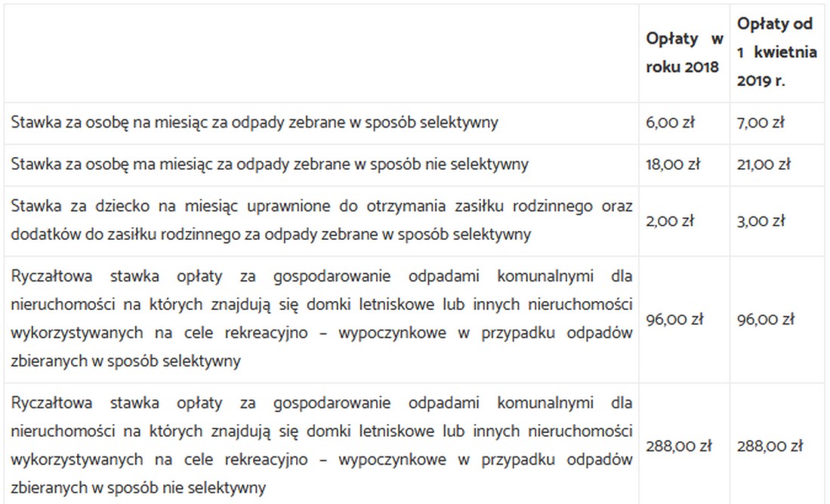Click the 7,00 zł value
830x504 pixels.
pos(760,123)
